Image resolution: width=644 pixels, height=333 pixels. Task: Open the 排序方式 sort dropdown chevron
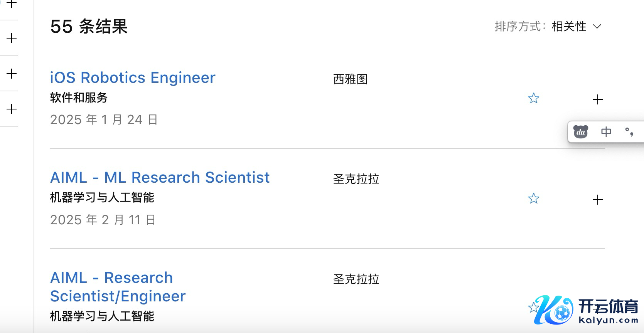tap(597, 27)
